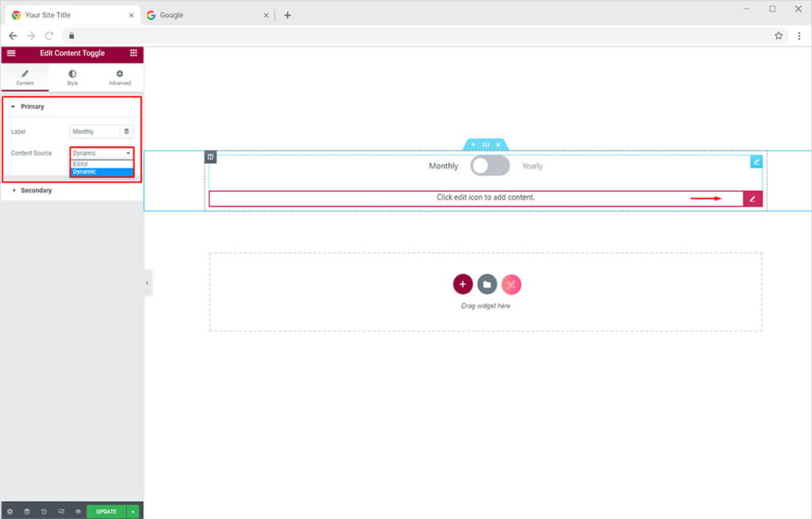Toggle responsive mode icon in bottom bar
The height and width of the screenshot is (519, 812).
click(61, 512)
